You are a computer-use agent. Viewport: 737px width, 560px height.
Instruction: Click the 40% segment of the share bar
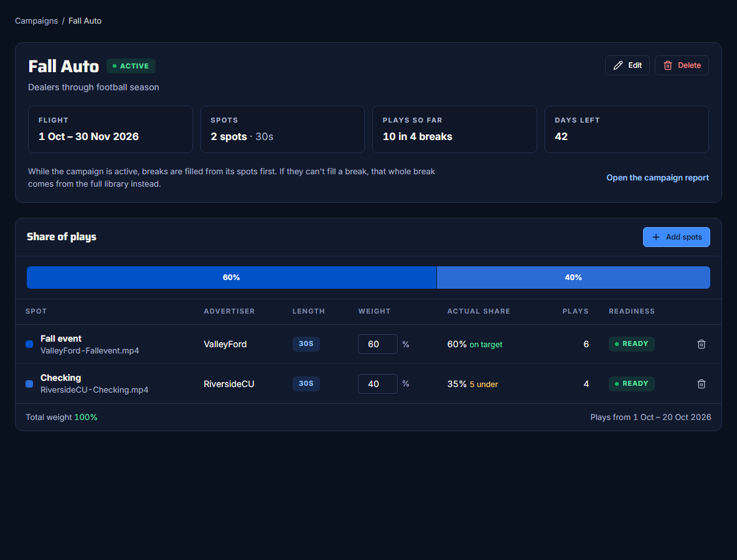pos(573,278)
